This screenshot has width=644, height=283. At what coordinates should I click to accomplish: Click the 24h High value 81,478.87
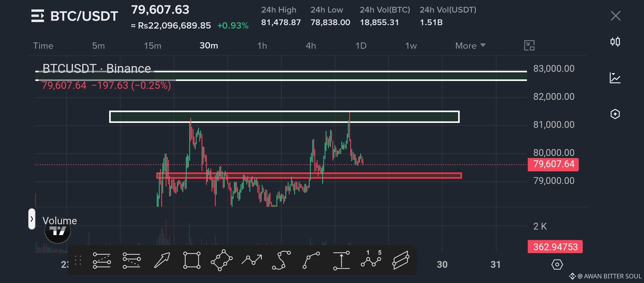point(281,22)
